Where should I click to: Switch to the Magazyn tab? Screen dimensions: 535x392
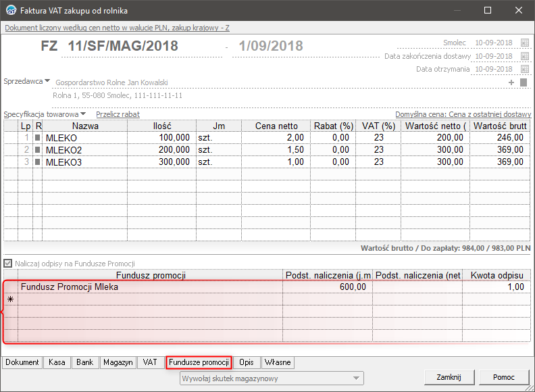coord(118,362)
